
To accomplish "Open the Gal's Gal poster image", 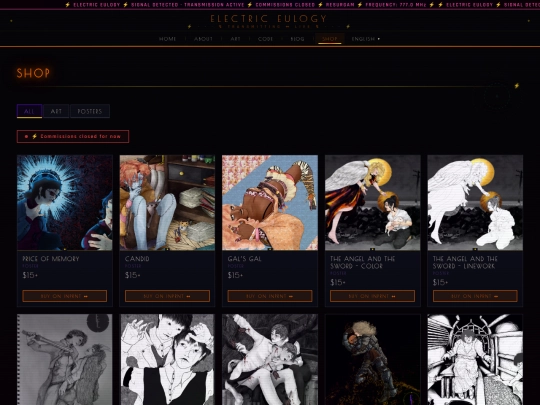I will point(270,202).
